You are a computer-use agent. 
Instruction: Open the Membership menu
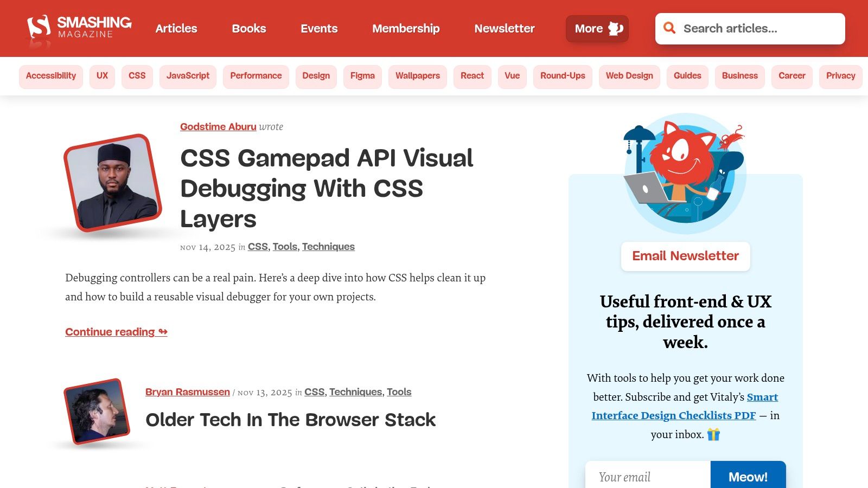pyautogui.click(x=406, y=28)
